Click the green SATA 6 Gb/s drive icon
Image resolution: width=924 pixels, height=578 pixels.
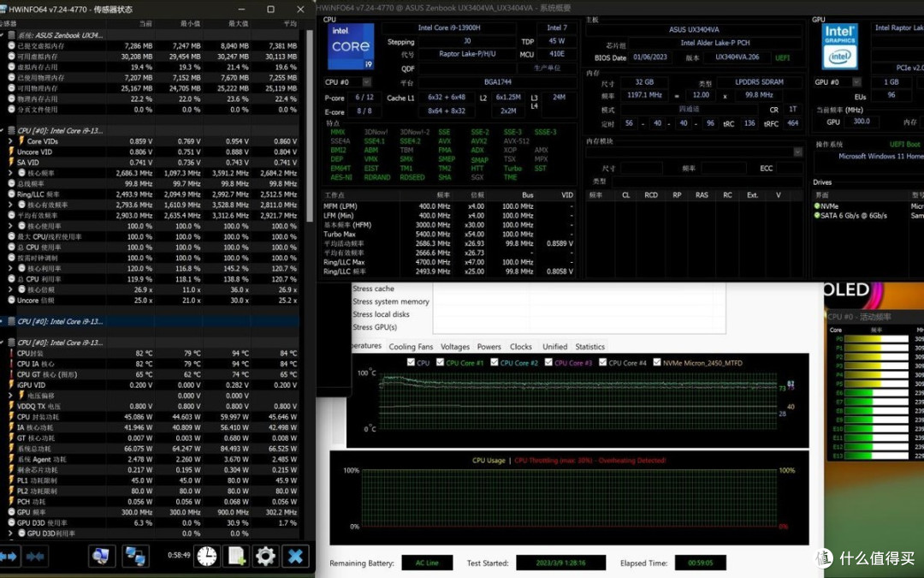tap(817, 216)
